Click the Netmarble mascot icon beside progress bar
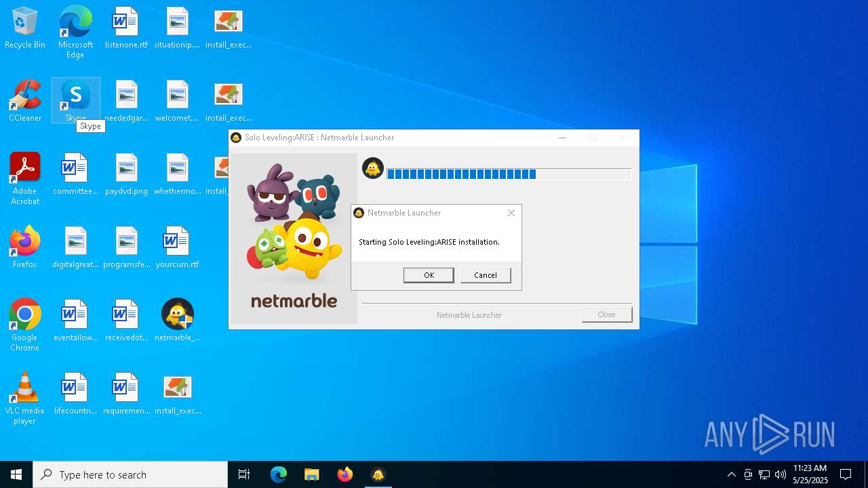 (x=373, y=168)
